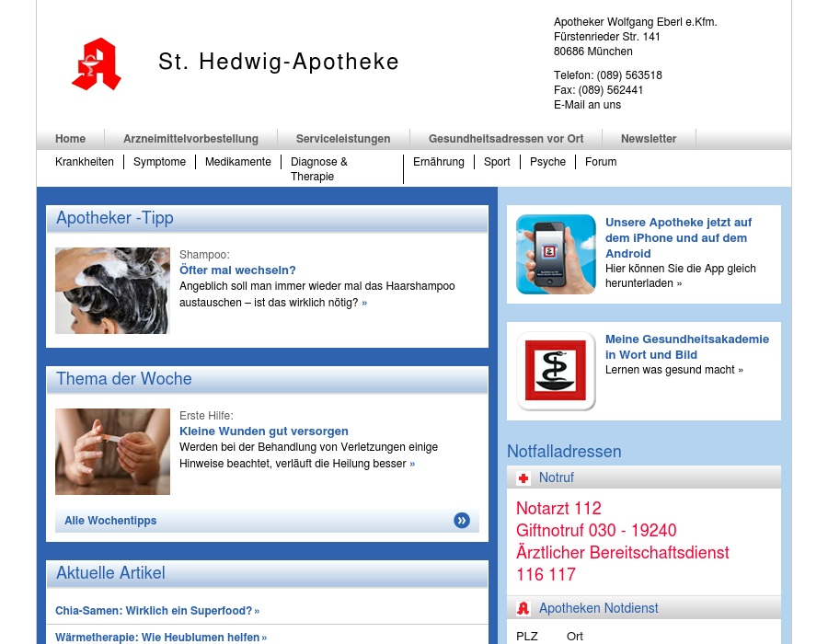Viewport: 828px width, 644px height.
Task: Open the Öfter mal wechseln? article
Action: point(237,270)
